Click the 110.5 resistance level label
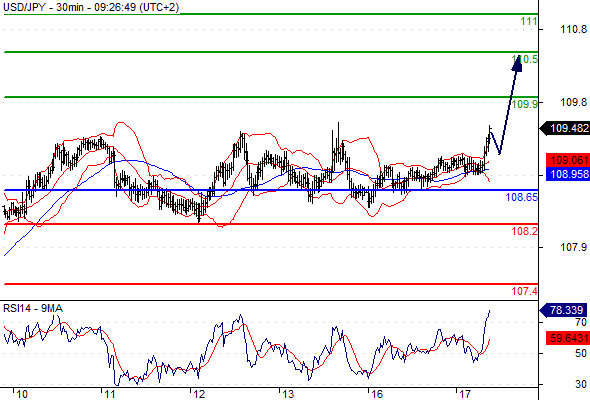Viewport: 590px width, 400px height. [x=525, y=59]
